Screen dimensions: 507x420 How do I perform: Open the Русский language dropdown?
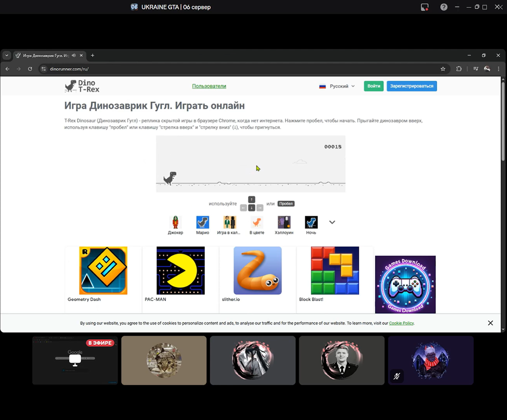pos(337,86)
